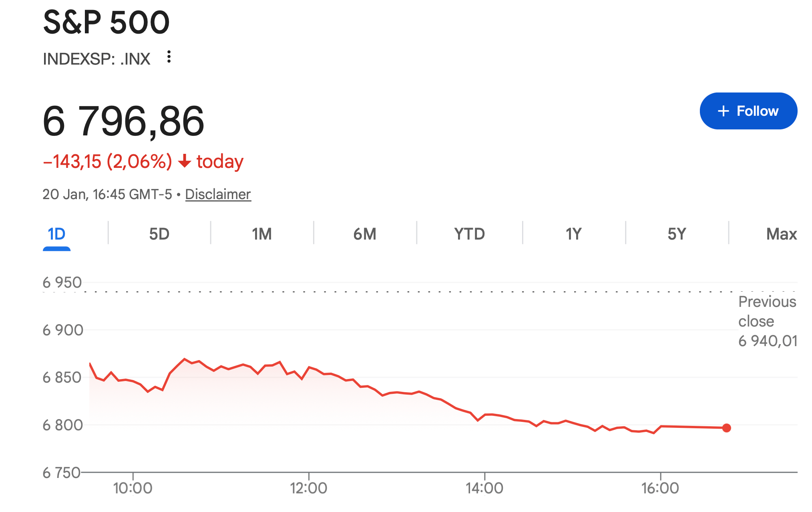Open the 1M chart view
Image resolution: width=812 pixels, height=512 pixels.
[261, 234]
